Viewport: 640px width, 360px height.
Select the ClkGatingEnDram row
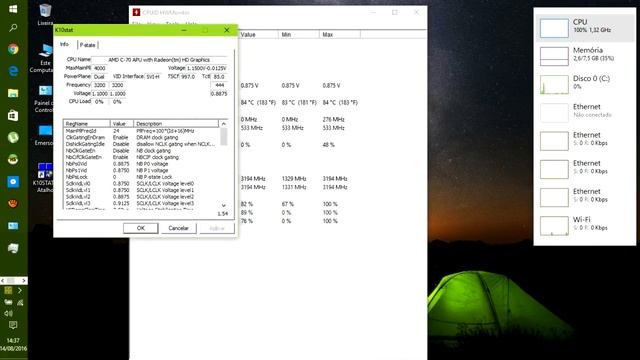point(141,138)
